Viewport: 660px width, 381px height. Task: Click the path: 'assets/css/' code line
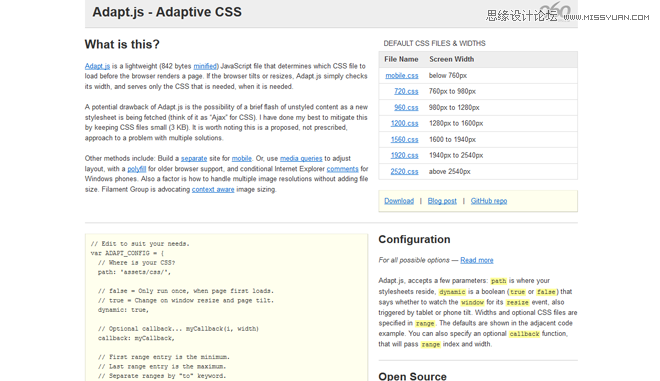tap(134, 272)
